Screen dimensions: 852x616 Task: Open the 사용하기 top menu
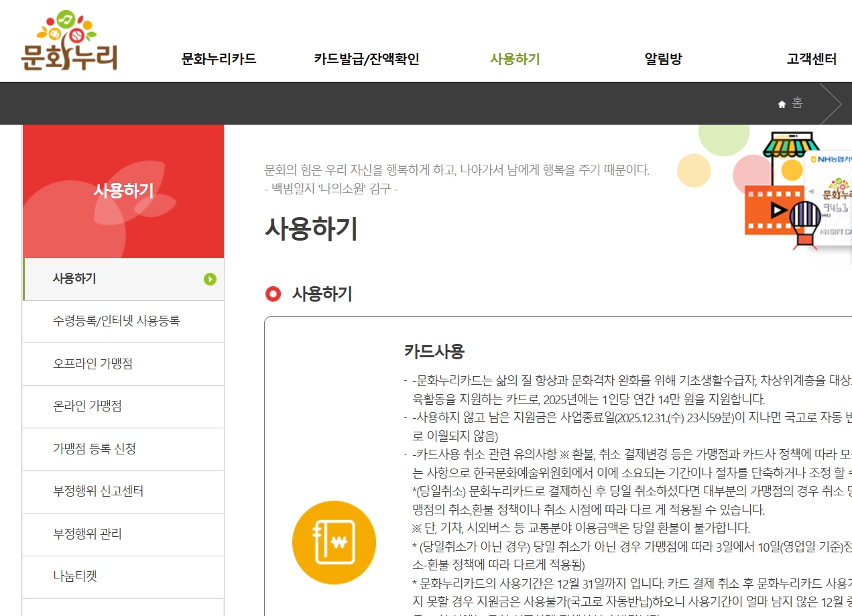(x=515, y=59)
